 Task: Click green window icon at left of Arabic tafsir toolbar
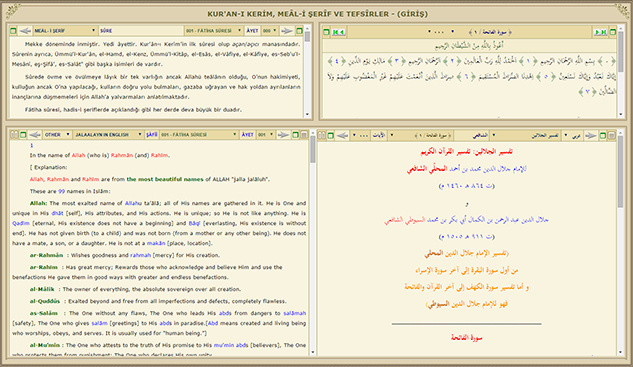pos(330,135)
